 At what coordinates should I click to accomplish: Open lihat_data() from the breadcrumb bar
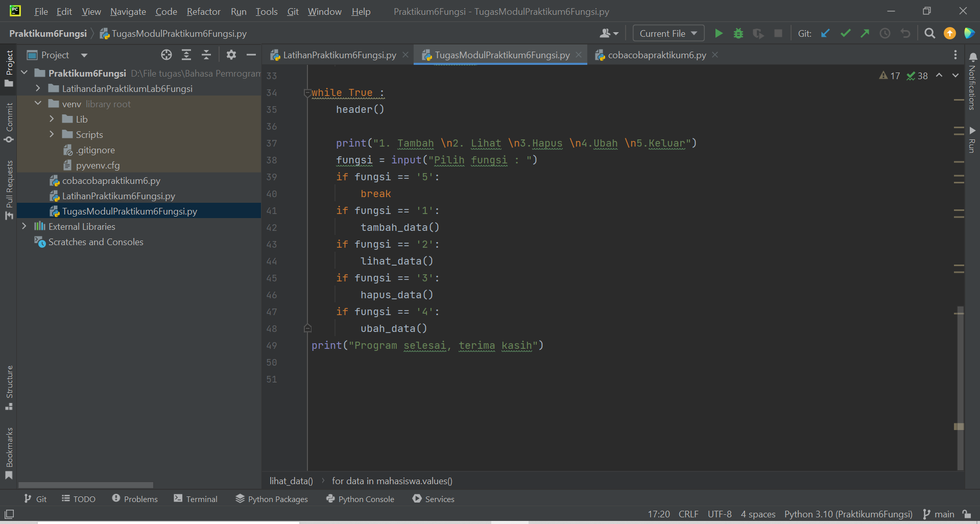click(x=291, y=481)
